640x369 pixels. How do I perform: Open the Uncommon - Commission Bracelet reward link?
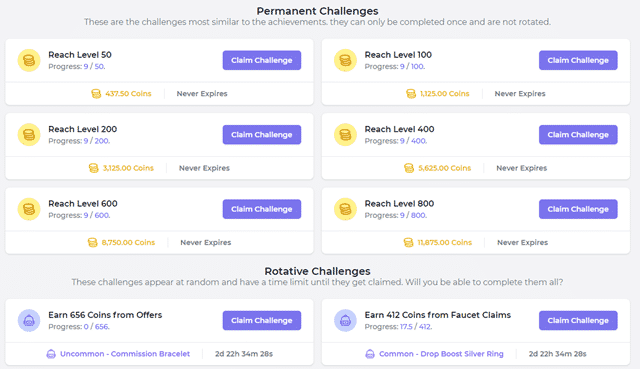(125, 354)
